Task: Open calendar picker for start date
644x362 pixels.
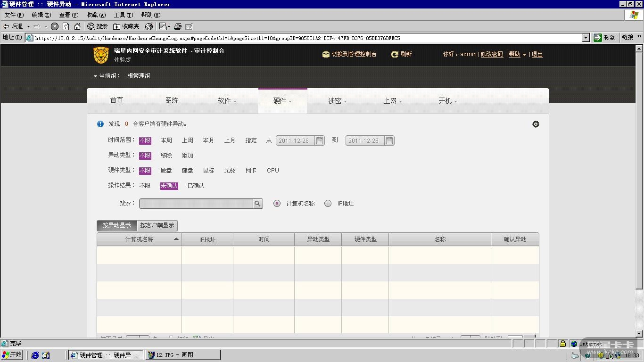Action: [320, 140]
